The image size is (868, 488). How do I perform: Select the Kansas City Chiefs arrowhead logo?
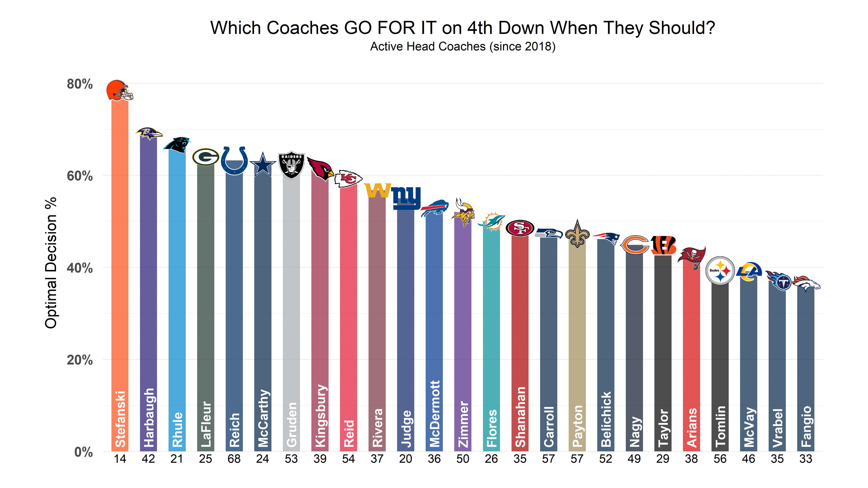(x=348, y=179)
